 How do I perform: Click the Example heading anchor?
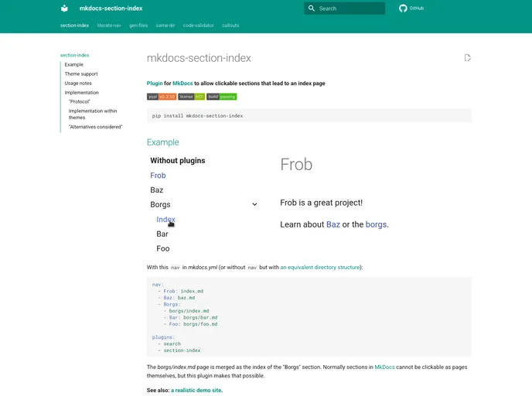163,142
